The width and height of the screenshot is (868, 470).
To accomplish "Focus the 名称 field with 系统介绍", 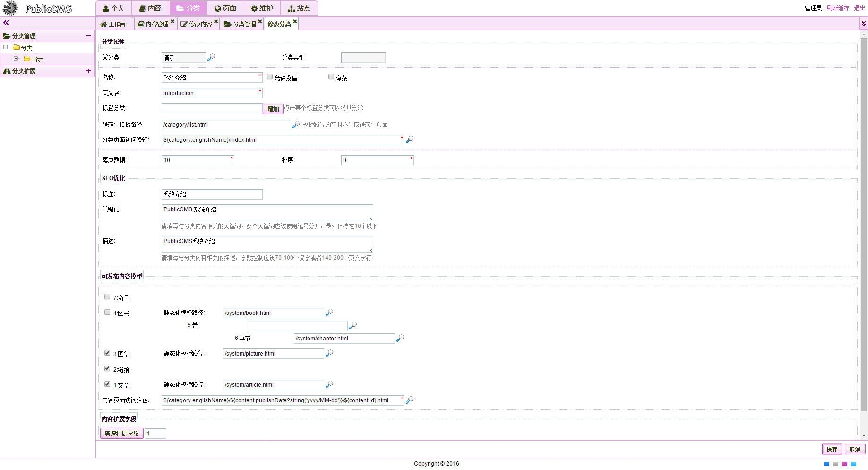I will (x=212, y=78).
